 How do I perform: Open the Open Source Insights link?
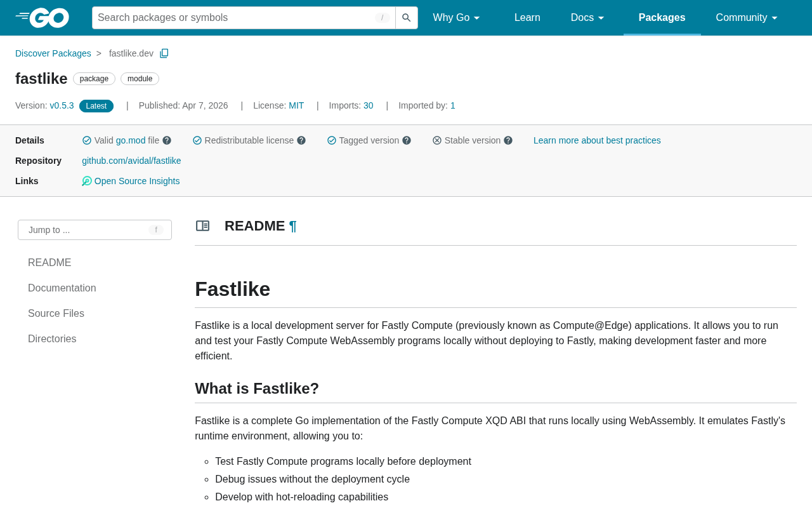(137, 181)
